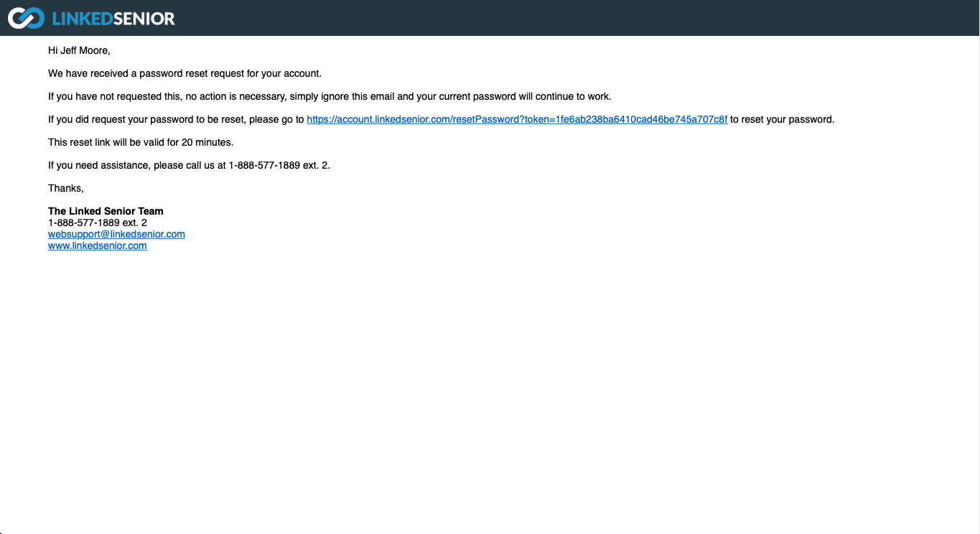The image size is (980, 534).
Task: Click the "to reset your password." text after the link
Action: click(x=782, y=119)
